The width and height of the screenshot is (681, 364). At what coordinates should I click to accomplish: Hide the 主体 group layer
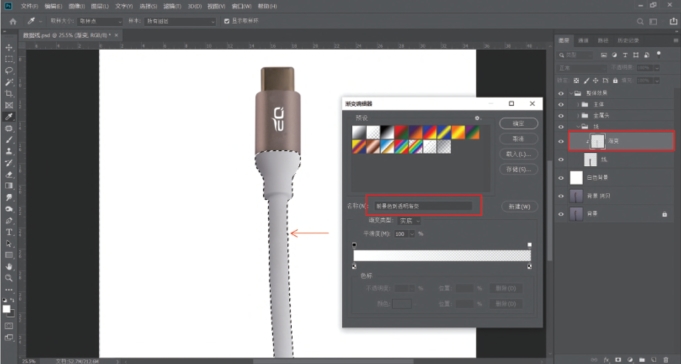pos(561,105)
